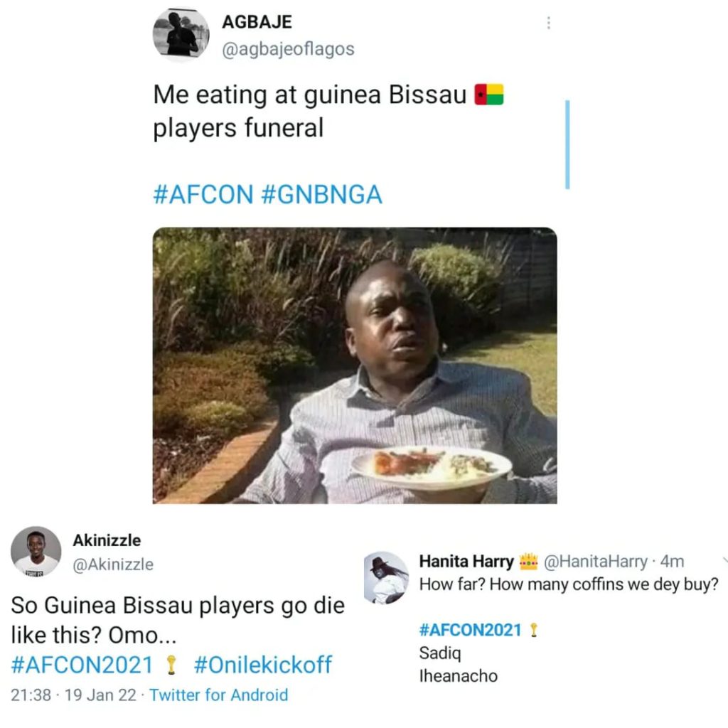Click Hanita Harry's profile avatar
Image resolution: width=728 pixels, height=728 pixels.
point(387,577)
